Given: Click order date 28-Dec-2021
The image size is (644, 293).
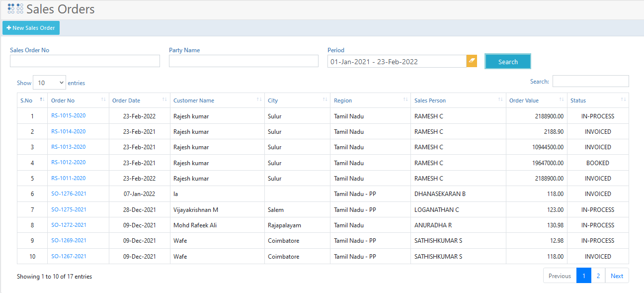Looking at the screenshot, I should coord(140,210).
